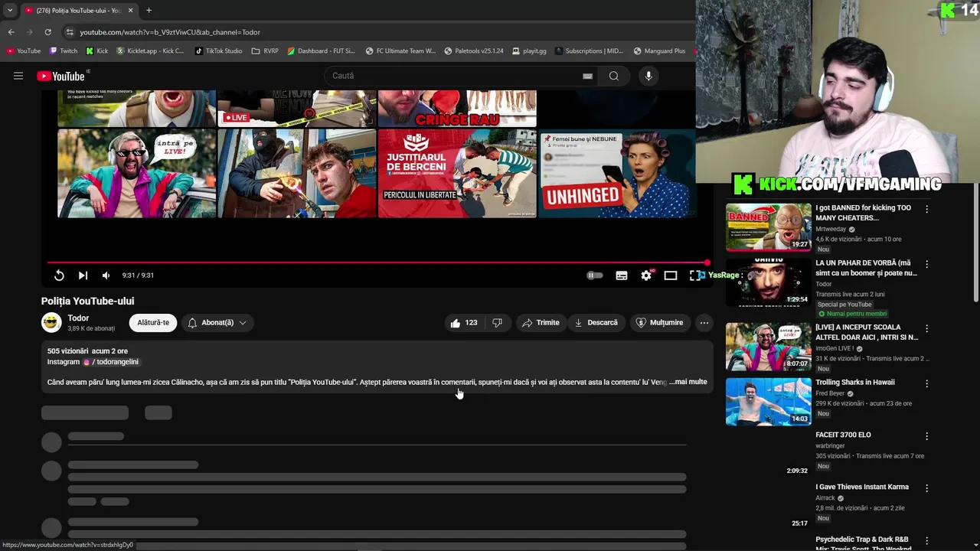
Task: Toggle the autoplay switch
Action: point(595,275)
